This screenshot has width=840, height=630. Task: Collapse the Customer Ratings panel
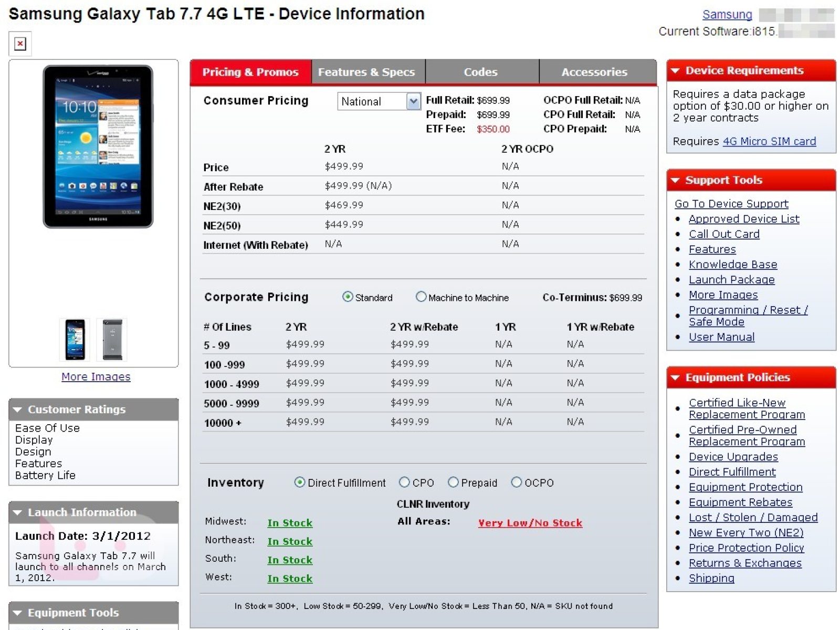(17, 409)
